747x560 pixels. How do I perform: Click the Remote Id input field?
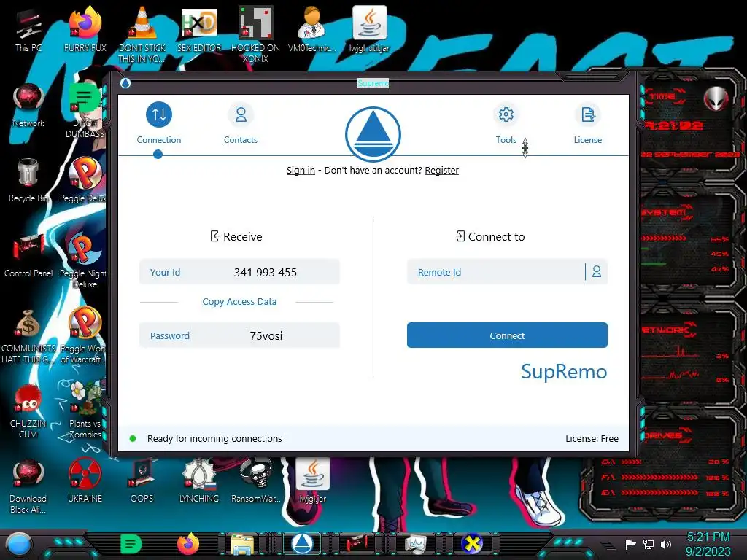(495, 272)
